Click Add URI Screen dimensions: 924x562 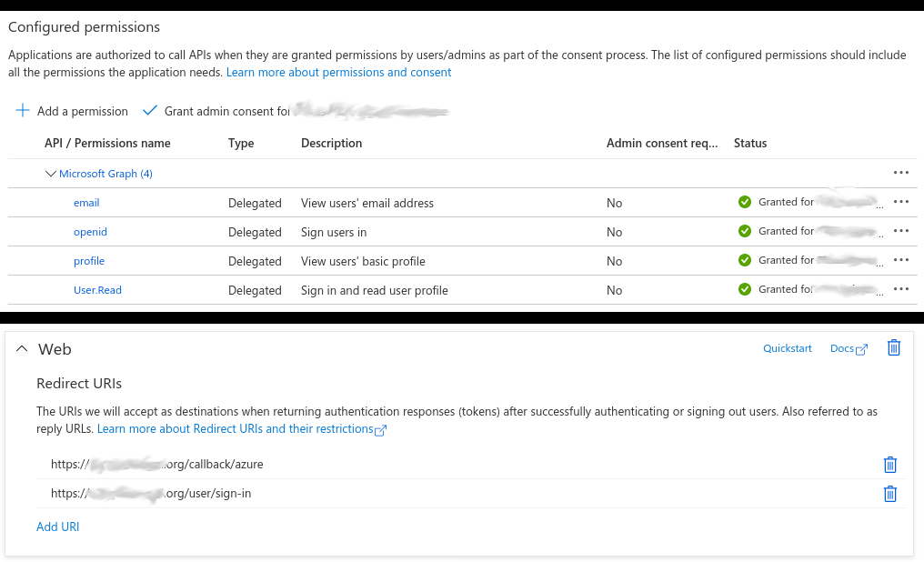pyautogui.click(x=58, y=527)
